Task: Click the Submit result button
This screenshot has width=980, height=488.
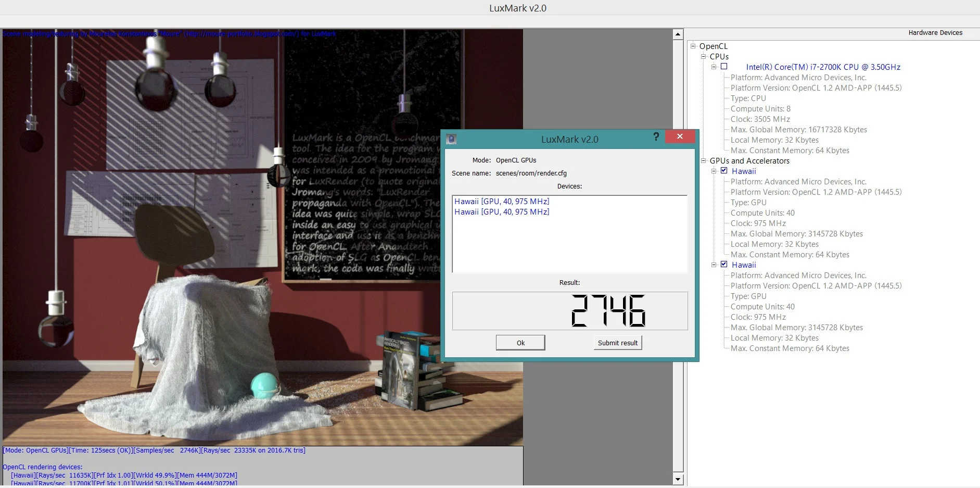Action: (x=618, y=343)
